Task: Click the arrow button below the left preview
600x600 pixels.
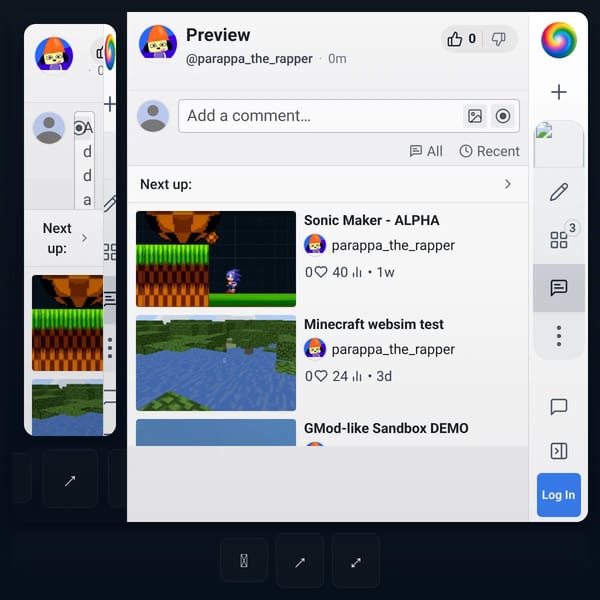Action: point(70,481)
